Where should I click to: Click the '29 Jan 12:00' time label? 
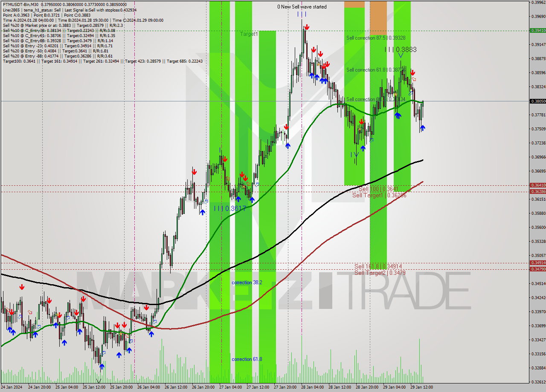click(423, 387)
